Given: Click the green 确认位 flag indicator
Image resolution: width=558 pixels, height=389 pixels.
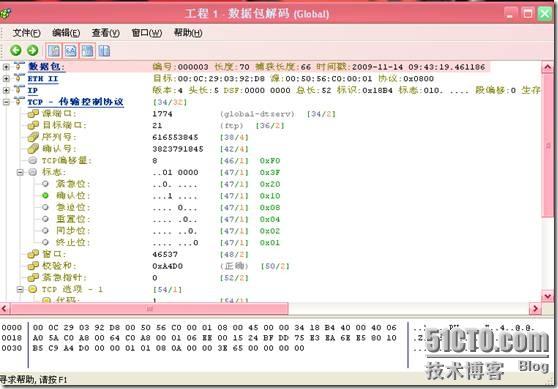Looking at the screenshot, I should coord(45,195).
